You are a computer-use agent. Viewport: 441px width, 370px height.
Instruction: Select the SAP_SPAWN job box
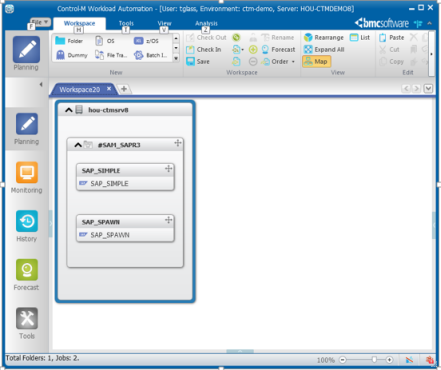click(x=125, y=228)
